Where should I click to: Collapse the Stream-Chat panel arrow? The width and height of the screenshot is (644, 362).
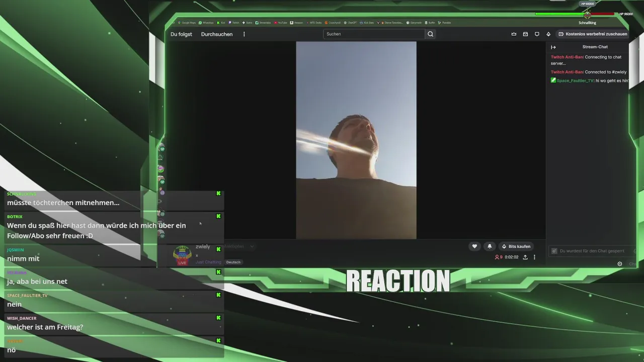(553, 47)
